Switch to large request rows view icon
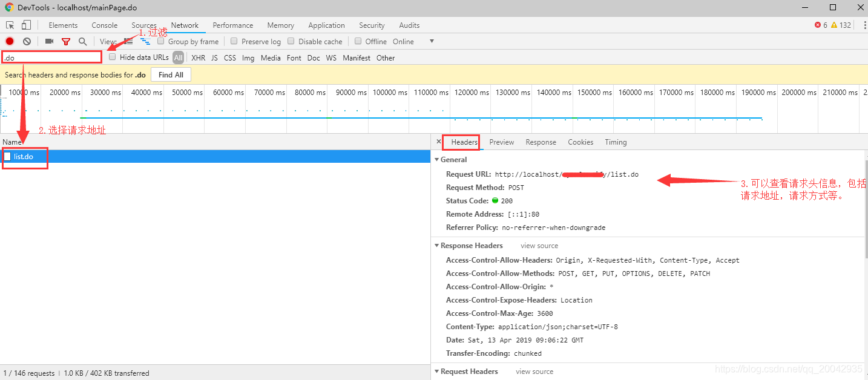The width and height of the screenshot is (868, 380). click(128, 41)
